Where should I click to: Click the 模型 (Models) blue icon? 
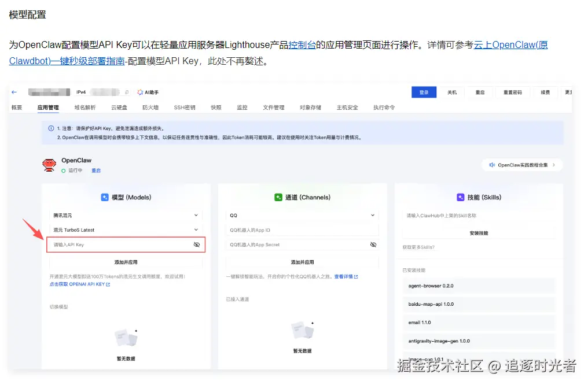(105, 197)
